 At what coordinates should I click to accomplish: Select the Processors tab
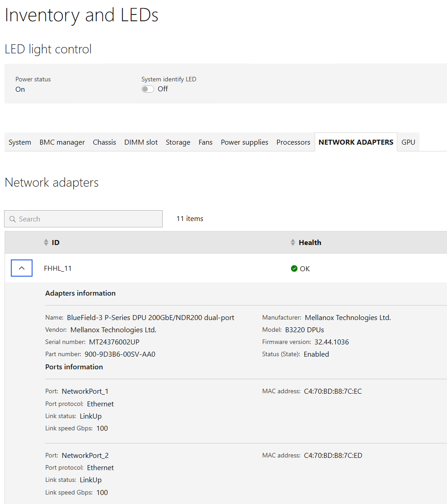click(293, 142)
